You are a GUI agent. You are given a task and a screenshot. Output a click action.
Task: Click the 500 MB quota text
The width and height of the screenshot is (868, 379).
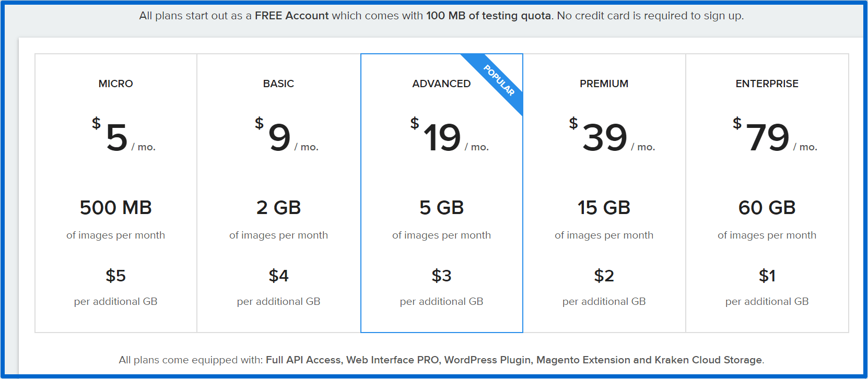(115, 208)
